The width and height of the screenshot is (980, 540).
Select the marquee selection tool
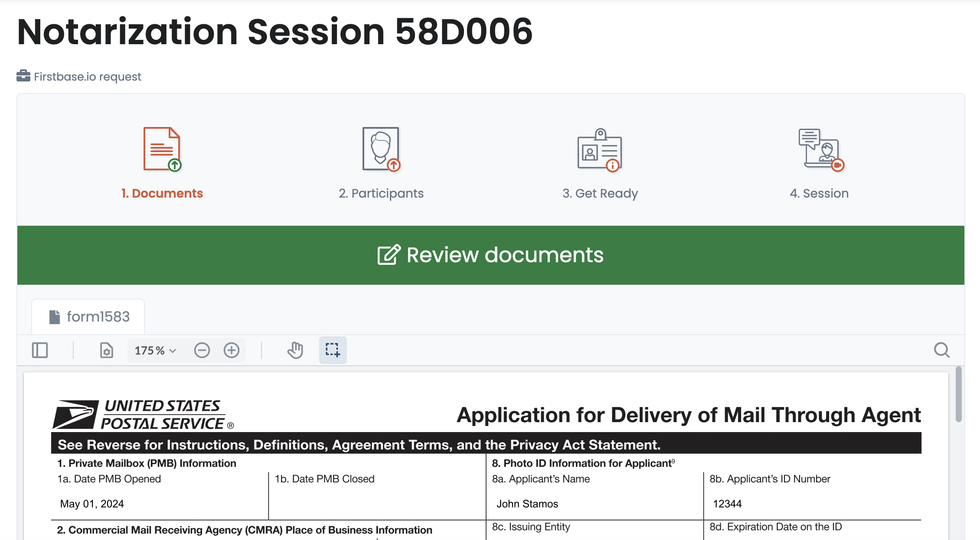coord(333,350)
